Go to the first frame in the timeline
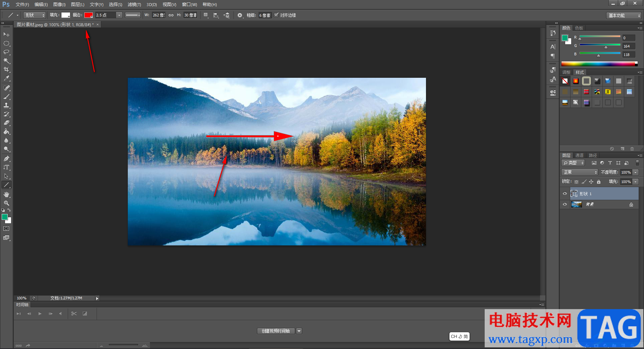The width and height of the screenshot is (644, 349). [x=18, y=313]
